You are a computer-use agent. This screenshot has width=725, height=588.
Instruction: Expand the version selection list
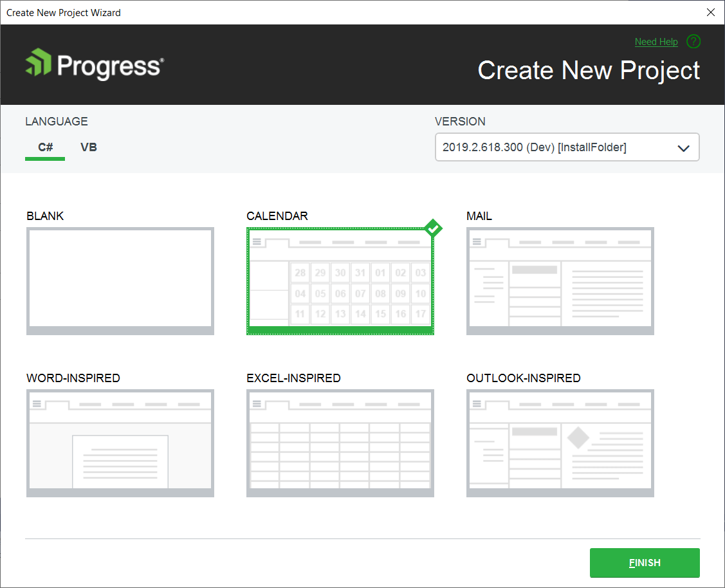point(567,147)
